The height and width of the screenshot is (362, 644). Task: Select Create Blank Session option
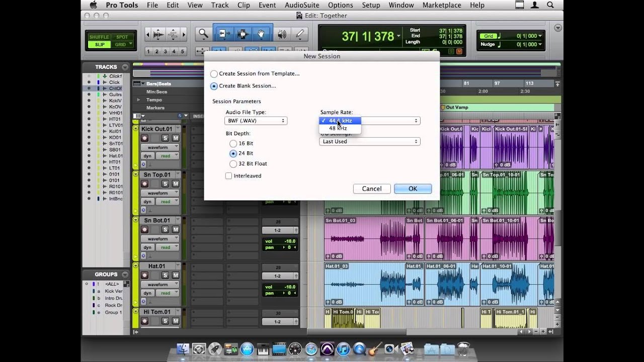214,86
